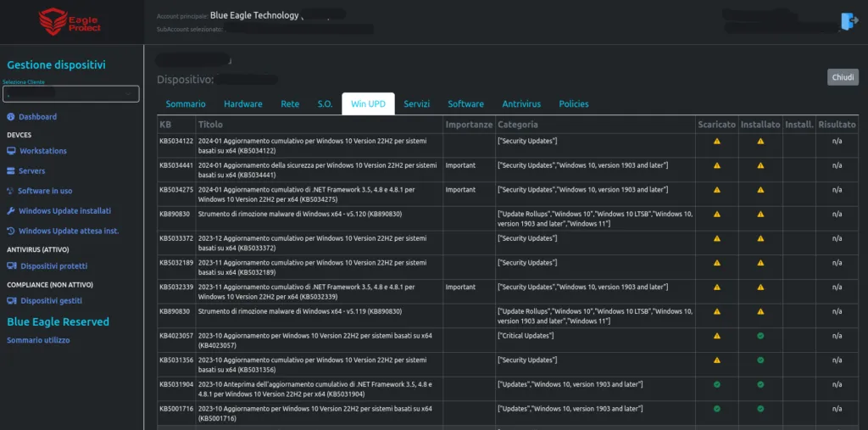The width and height of the screenshot is (868, 430).
Task: Switch to the S.O. tab
Action: [325, 103]
